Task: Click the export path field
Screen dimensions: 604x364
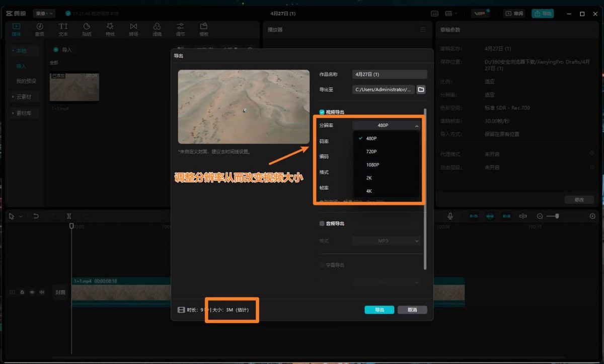Action: [x=383, y=90]
